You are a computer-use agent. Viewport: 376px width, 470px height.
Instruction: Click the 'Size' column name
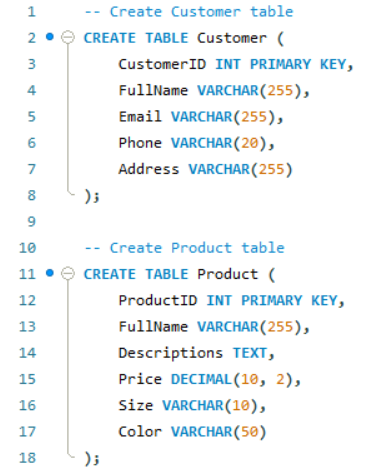coord(136,405)
